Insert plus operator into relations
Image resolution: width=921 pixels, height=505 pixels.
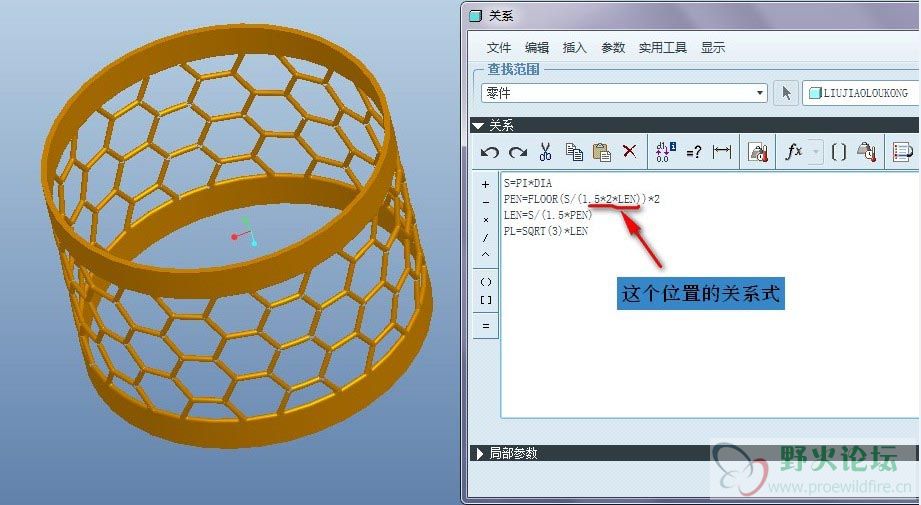[485, 185]
